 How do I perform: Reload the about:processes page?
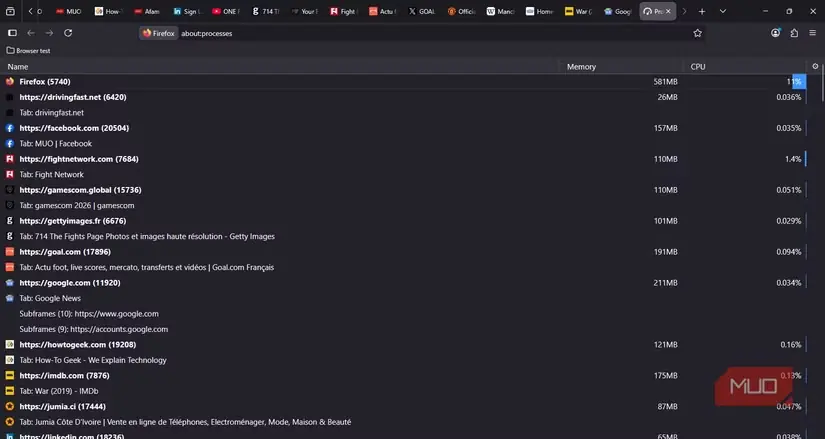68,33
